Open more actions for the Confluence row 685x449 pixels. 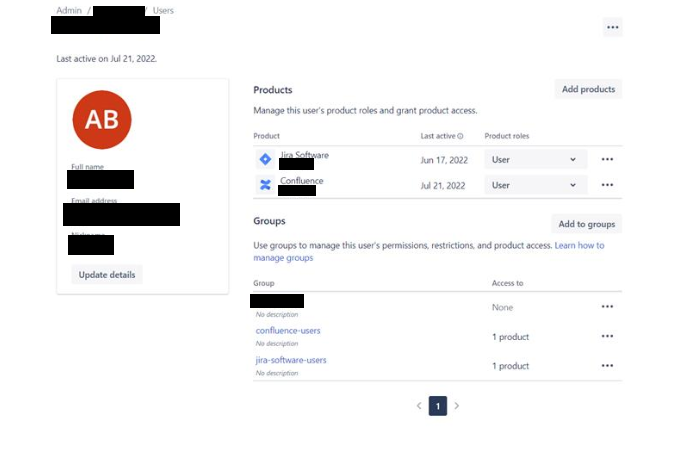[x=607, y=185]
